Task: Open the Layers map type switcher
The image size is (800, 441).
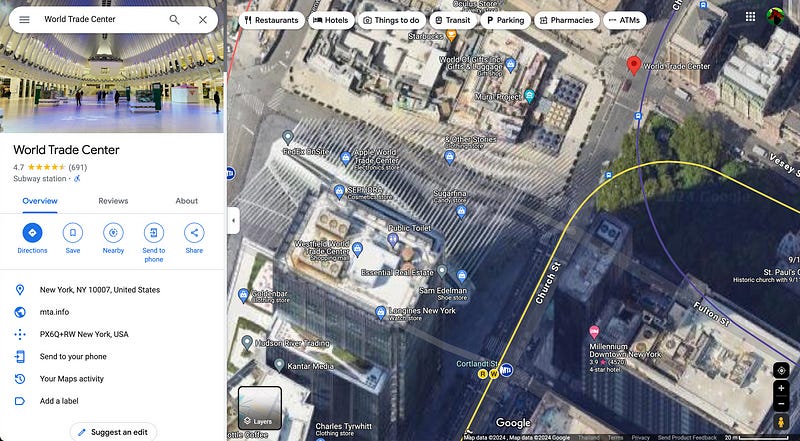Action: [260, 407]
